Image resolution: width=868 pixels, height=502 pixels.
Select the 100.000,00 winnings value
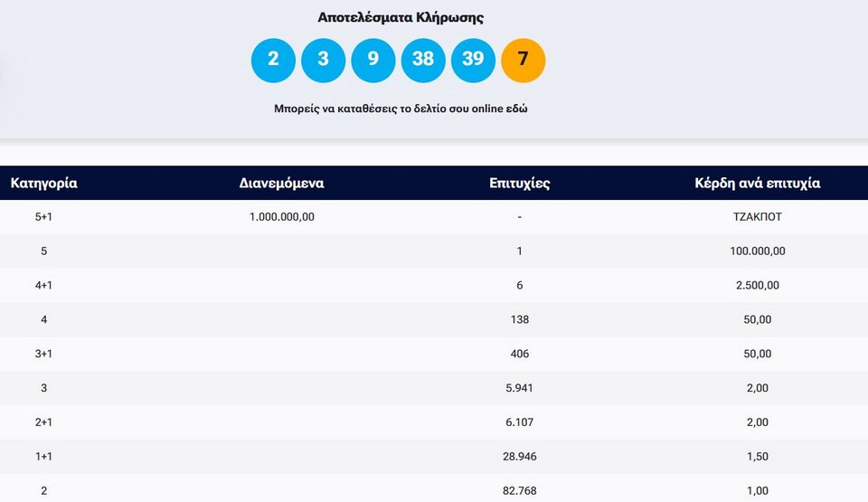[757, 251]
